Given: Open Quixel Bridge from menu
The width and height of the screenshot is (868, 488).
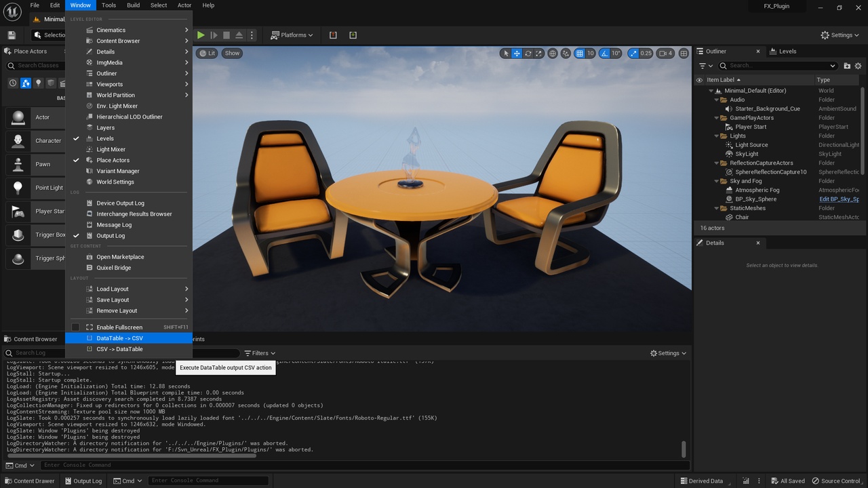Looking at the screenshot, I should click(129, 268).
